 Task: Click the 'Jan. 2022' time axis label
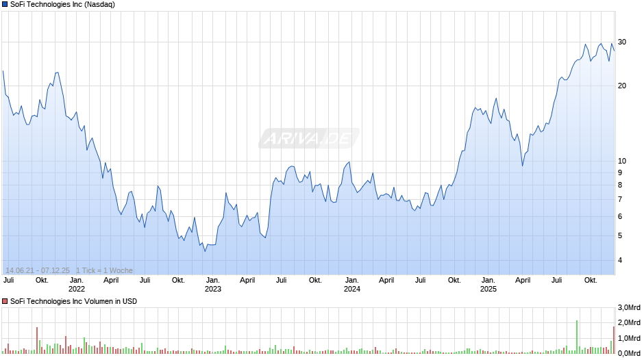77,285
